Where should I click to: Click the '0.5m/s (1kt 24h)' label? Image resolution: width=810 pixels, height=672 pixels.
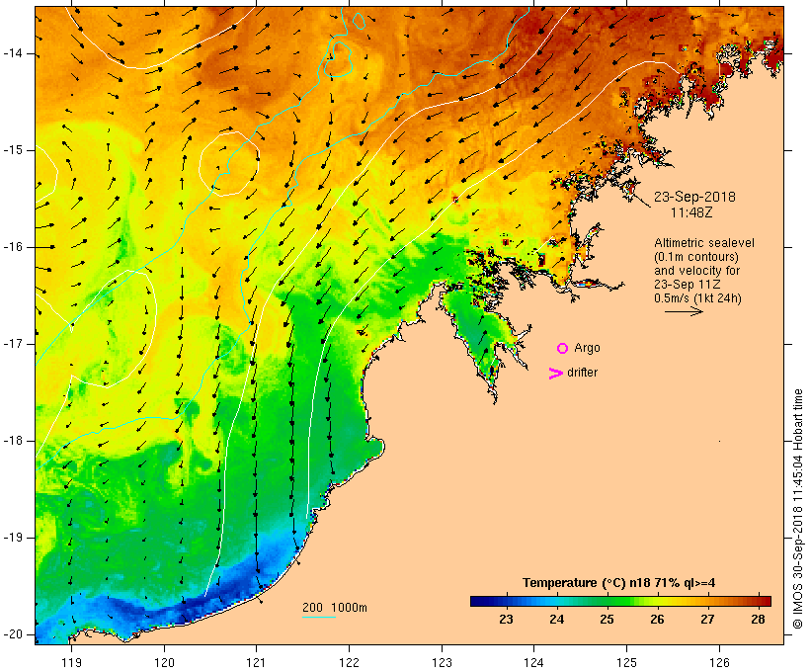697,298
